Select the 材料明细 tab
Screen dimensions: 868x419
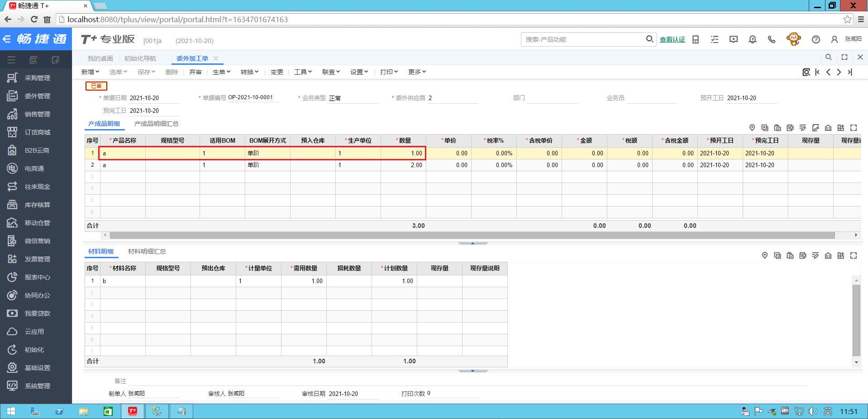click(x=101, y=251)
